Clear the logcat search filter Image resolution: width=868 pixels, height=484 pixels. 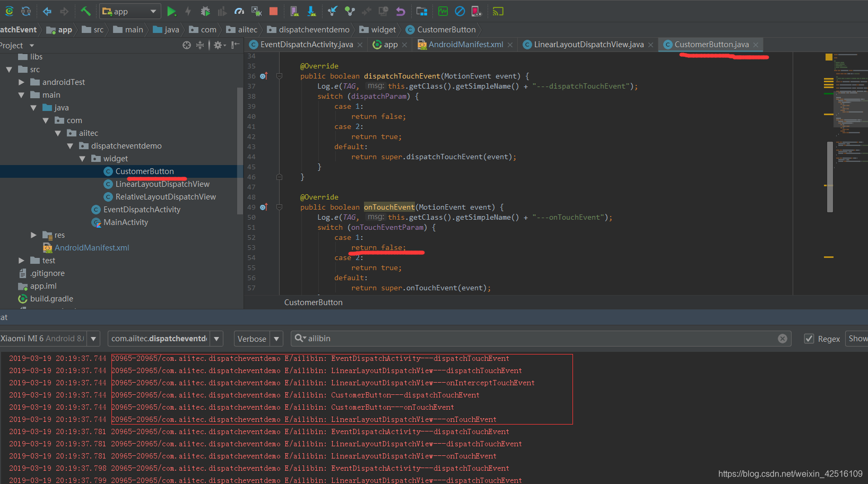click(x=783, y=339)
